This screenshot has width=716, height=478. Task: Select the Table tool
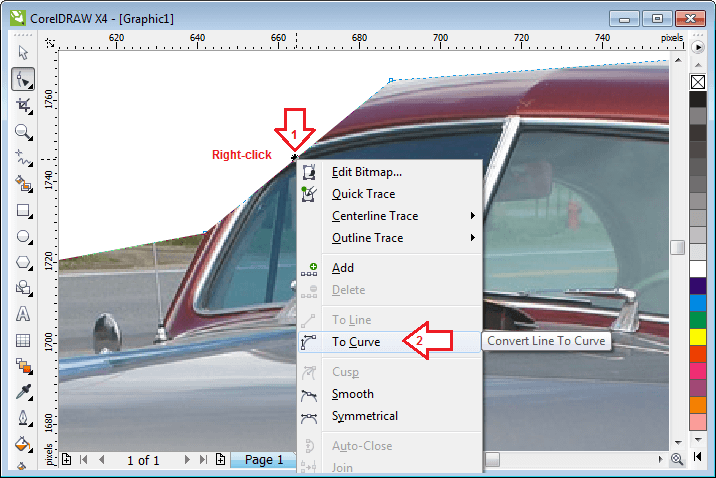pos(24,340)
